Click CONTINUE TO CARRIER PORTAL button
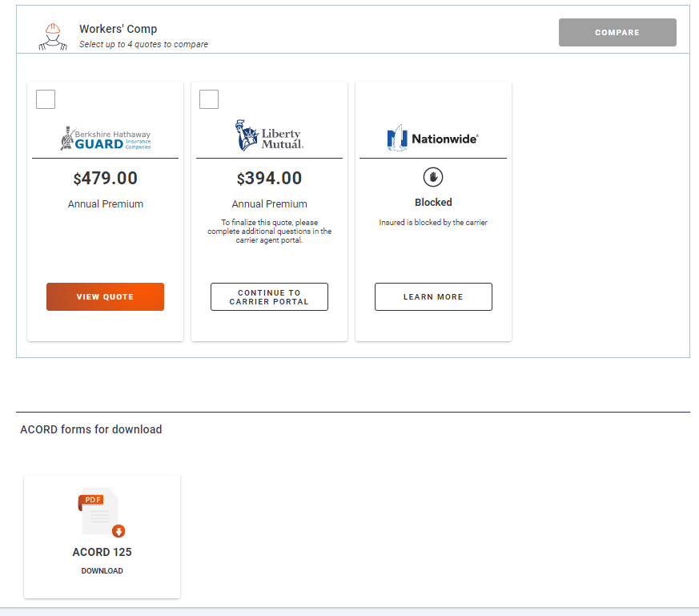Image resolution: width=699 pixels, height=616 pixels. [x=269, y=296]
